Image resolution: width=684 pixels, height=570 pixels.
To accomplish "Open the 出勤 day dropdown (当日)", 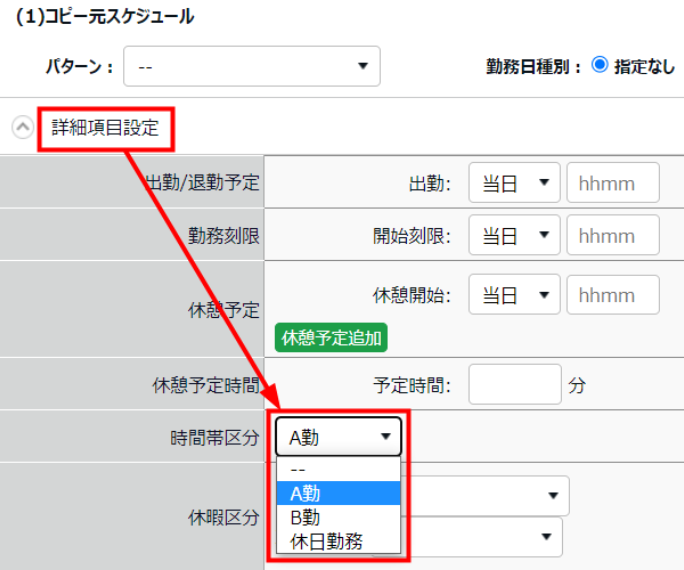I will (x=514, y=184).
